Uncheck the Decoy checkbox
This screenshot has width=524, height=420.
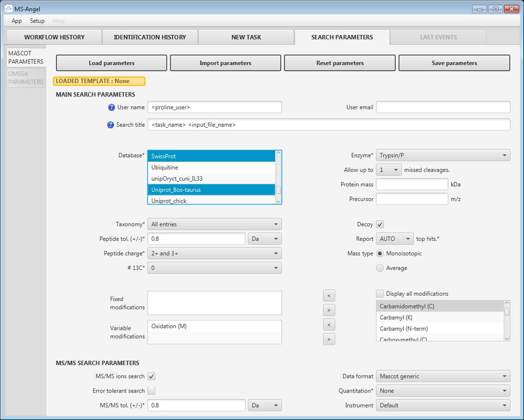[x=380, y=224]
